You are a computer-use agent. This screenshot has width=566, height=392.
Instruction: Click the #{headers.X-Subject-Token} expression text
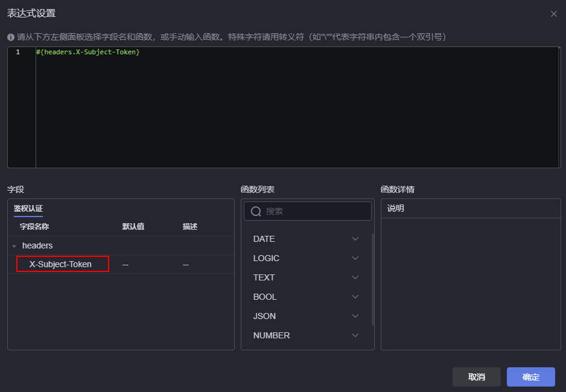click(x=87, y=52)
